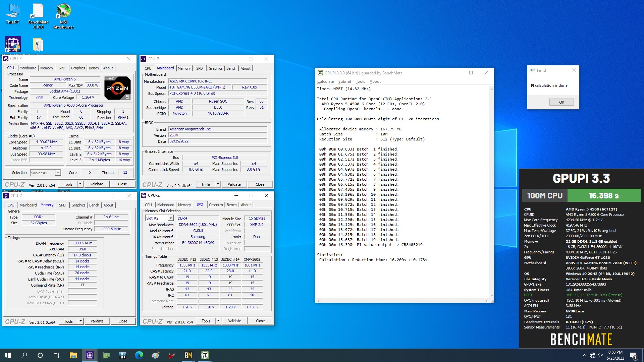Viewport: 644px width, 362px height.
Task: Click GPUPI horizontal scrollbar right arrow
Action: point(486,301)
